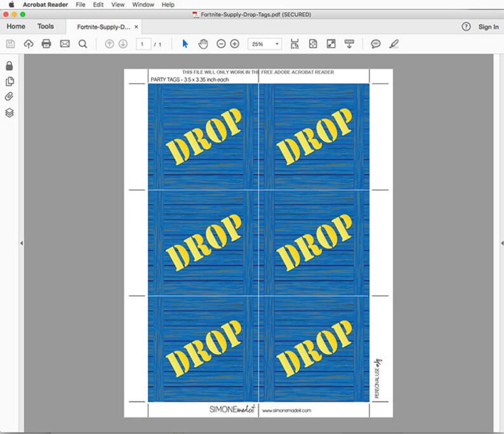The image size is (504, 434).
Task: Select the arrow Selection tool
Action: (x=185, y=44)
